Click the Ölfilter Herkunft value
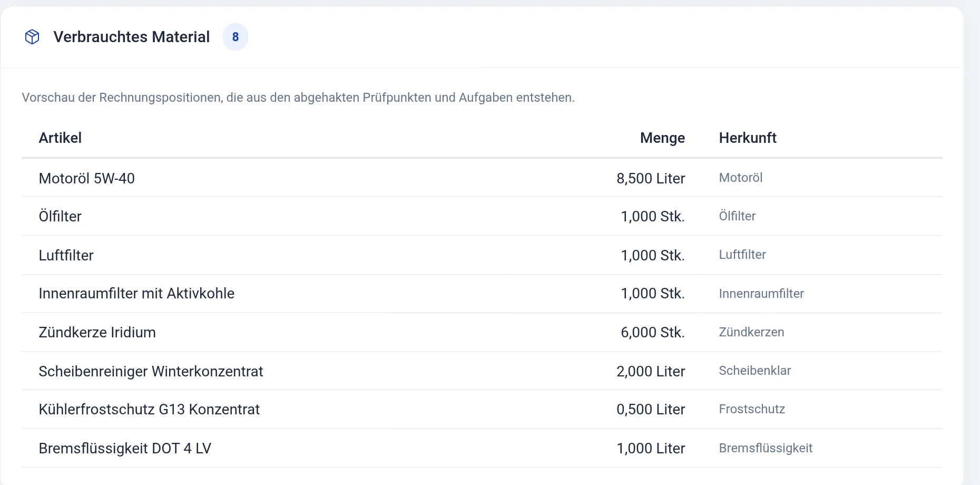This screenshot has height=485, width=980. (x=737, y=216)
